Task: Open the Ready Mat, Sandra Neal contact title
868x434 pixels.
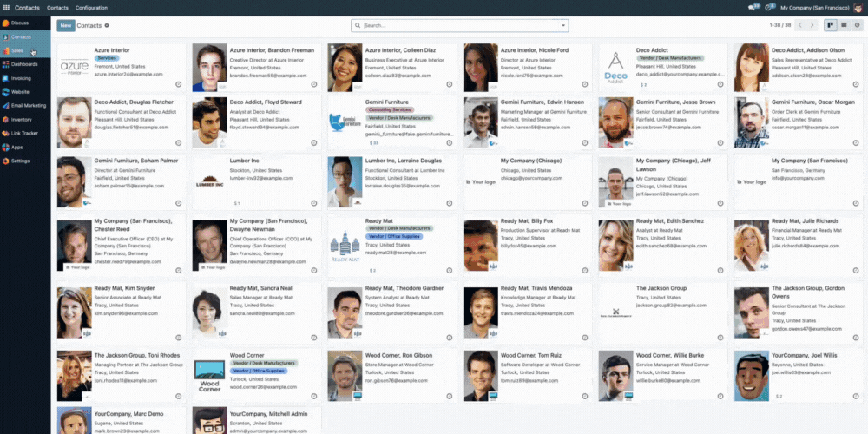Action: pyautogui.click(x=260, y=288)
